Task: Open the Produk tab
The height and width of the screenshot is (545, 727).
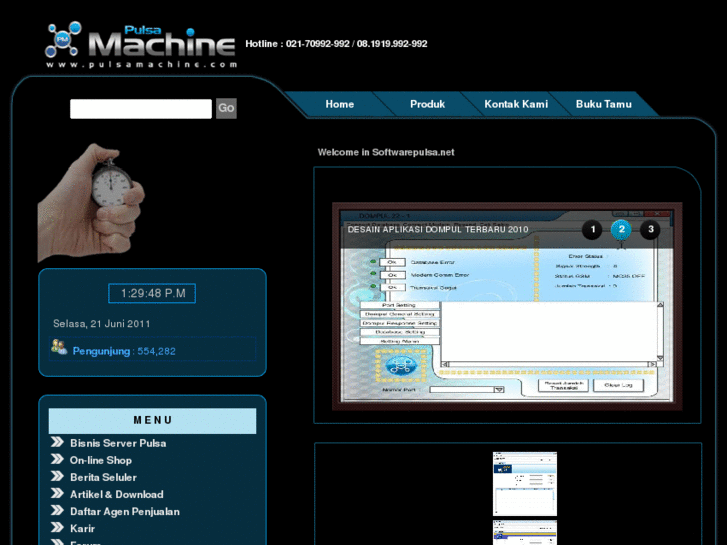Action: (427, 104)
